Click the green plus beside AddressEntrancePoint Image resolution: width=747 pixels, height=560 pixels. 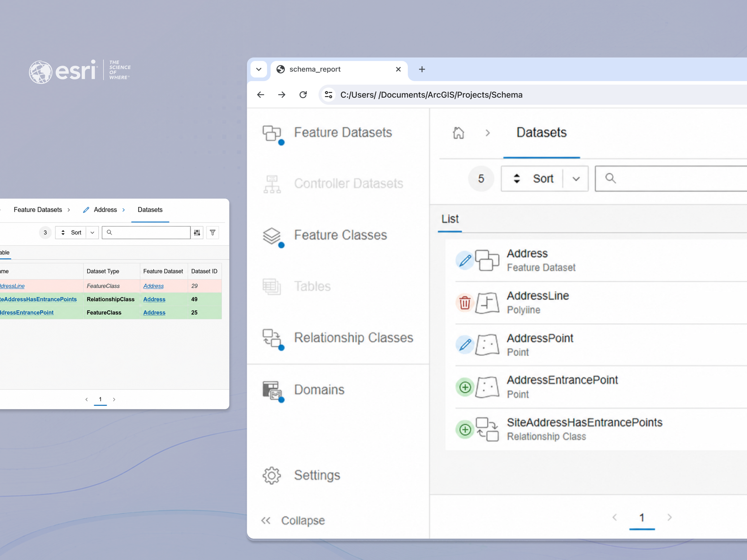click(465, 387)
